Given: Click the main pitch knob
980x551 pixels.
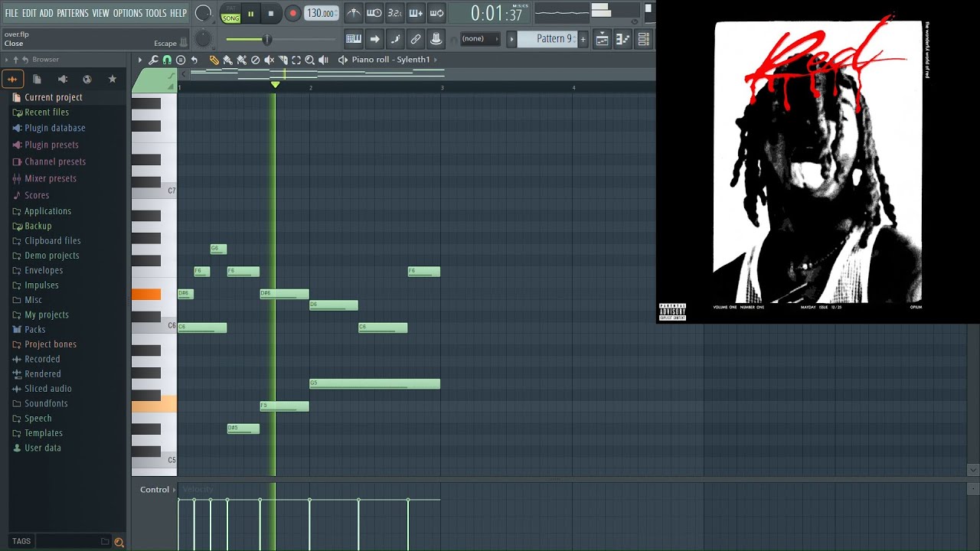Looking at the screenshot, I should pyautogui.click(x=203, y=38).
